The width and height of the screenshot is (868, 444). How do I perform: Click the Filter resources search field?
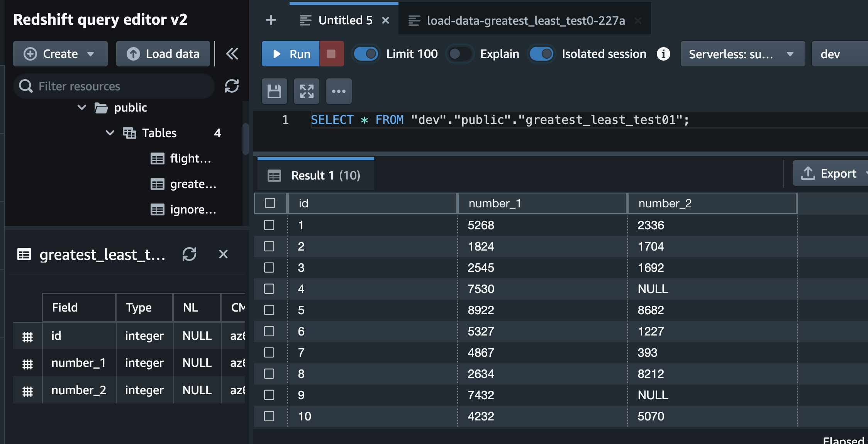(x=114, y=86)
